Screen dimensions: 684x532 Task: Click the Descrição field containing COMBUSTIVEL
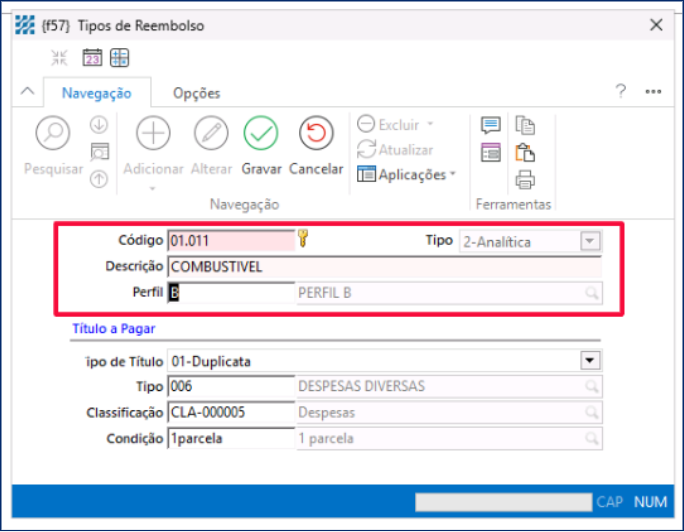click(384, 267)
